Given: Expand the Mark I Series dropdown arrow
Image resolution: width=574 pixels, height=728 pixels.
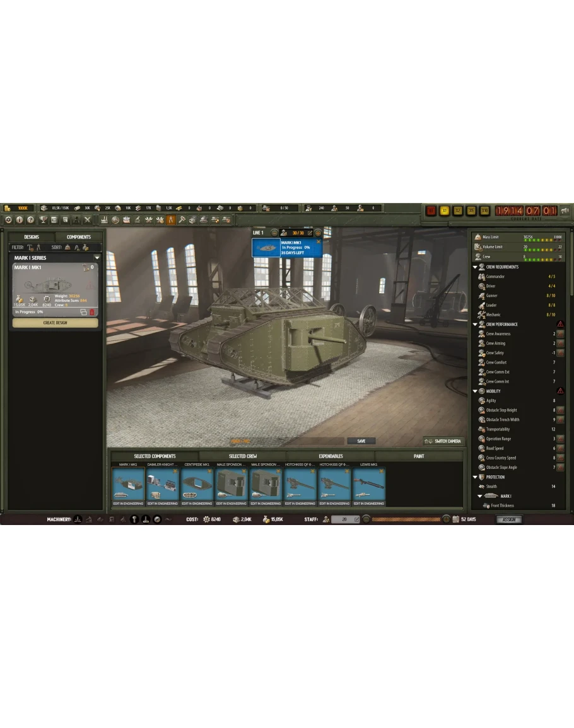Looking at the screenshot, I should [x=97, y=258].
